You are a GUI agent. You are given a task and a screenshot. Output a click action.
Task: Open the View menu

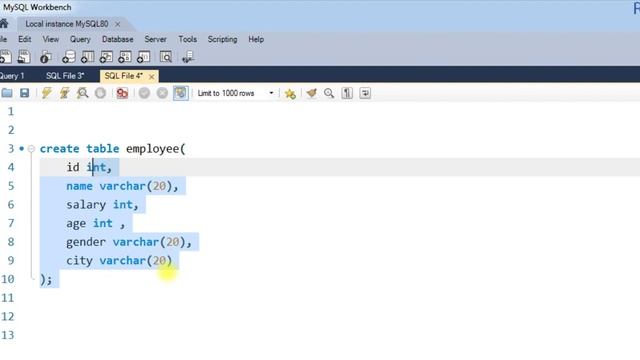coord(51,39)
